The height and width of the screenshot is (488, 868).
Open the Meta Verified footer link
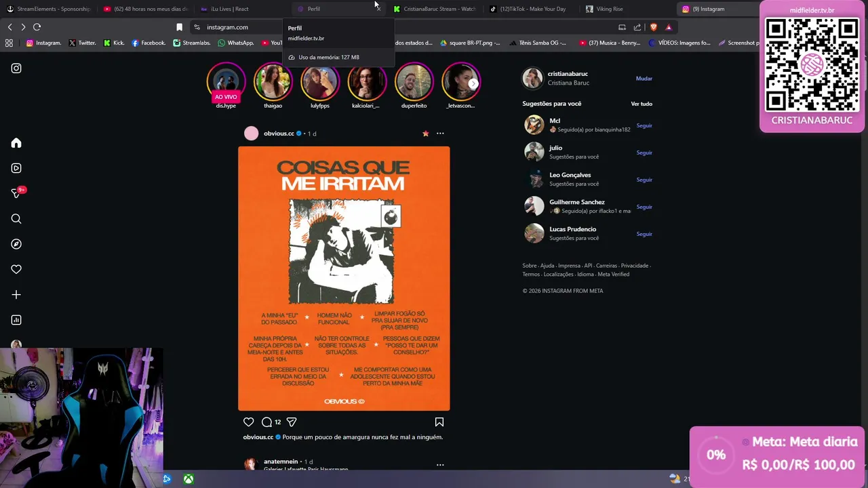[x=613, y=274]
